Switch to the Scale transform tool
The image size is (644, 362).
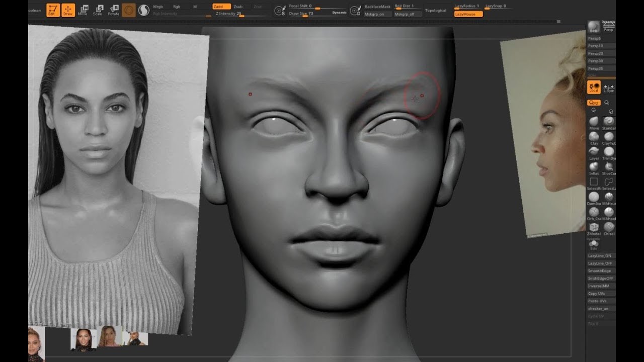(98, 10)
